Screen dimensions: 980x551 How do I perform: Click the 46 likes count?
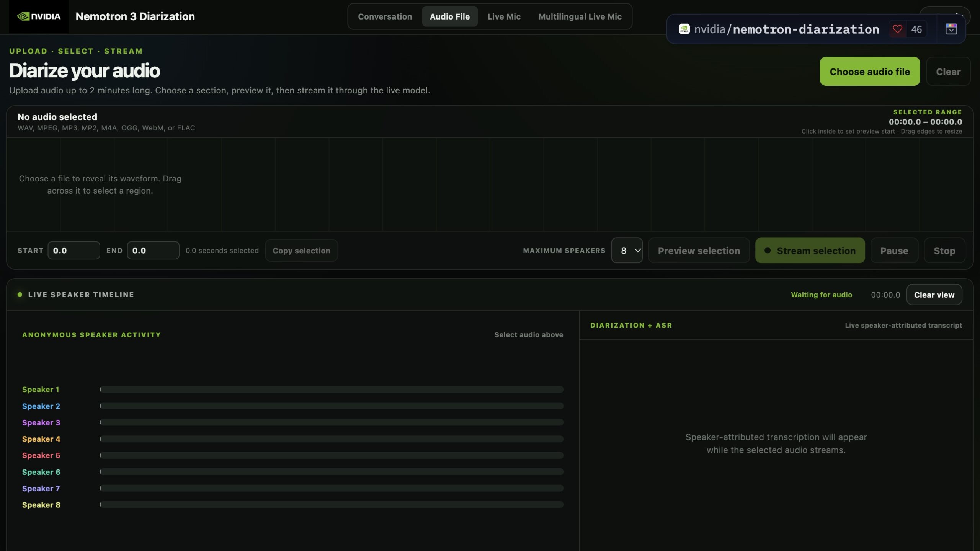916,29
